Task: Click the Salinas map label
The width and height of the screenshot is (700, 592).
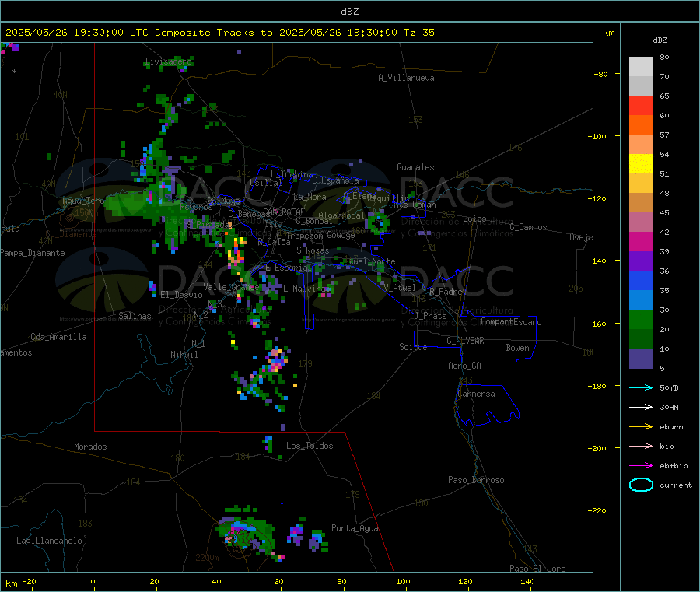Action: (135, 316)
